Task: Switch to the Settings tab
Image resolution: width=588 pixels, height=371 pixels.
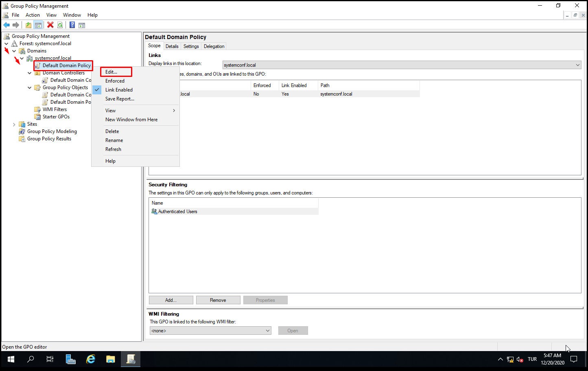Action: (191, 46)
